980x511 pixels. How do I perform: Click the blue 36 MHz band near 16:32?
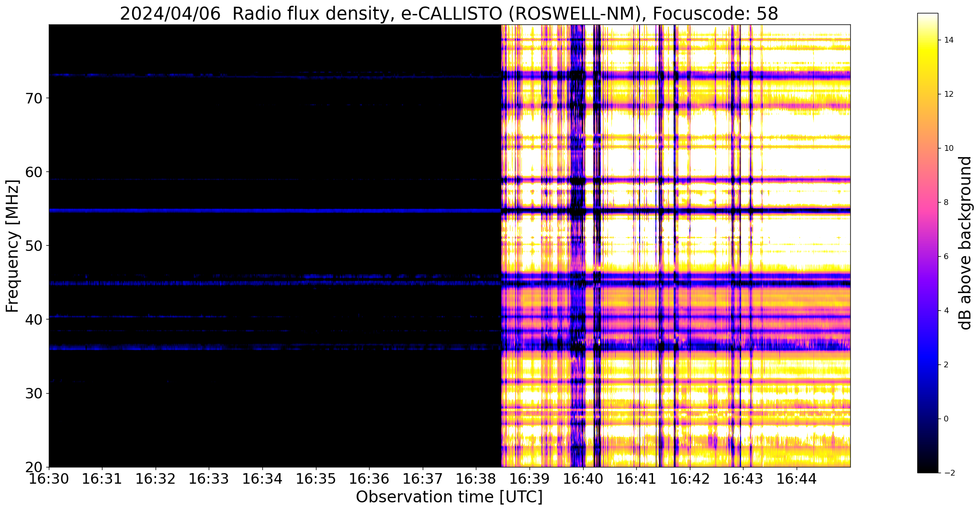(x=156, y=348)
